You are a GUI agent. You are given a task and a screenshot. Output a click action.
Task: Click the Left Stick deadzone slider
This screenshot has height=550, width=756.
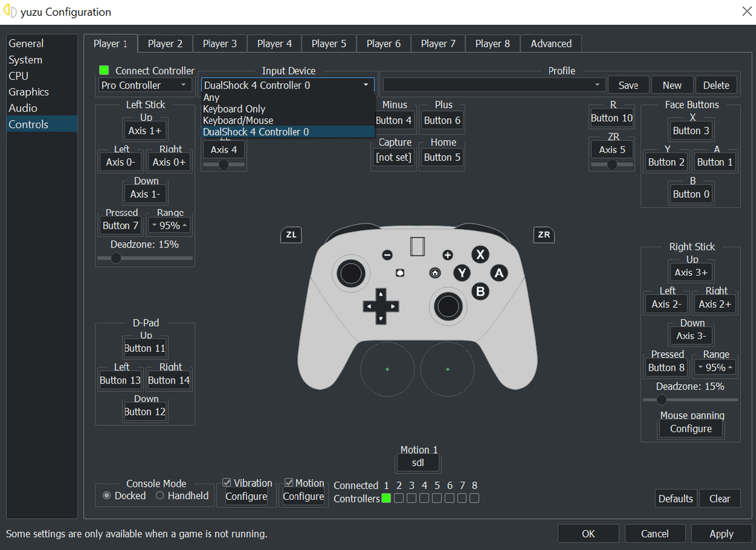[144, 258]
